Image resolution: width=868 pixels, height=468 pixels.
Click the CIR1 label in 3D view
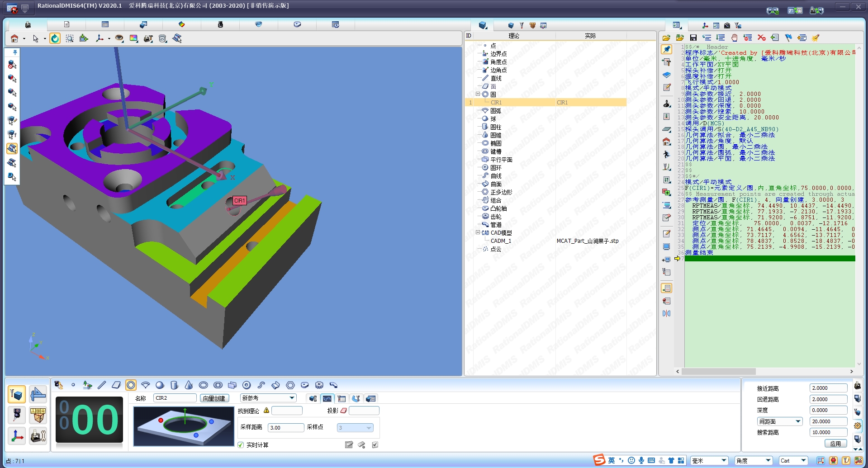(239, 200)
